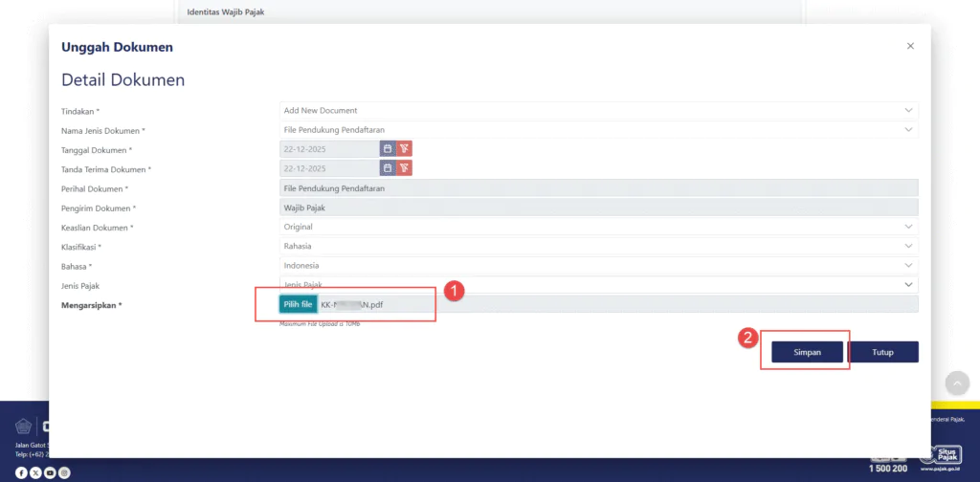The height and width of the screenshot is (482, 980).
Task: Open the Facebook icon in footer
Action: pos(21,472)
